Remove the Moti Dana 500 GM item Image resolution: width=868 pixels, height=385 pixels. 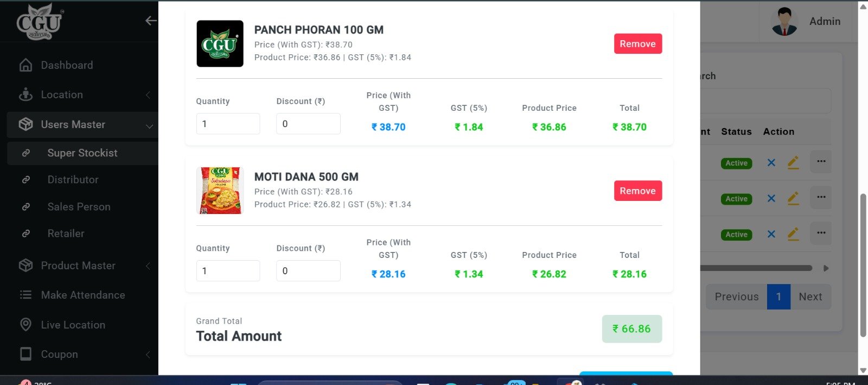coord(637,191)
